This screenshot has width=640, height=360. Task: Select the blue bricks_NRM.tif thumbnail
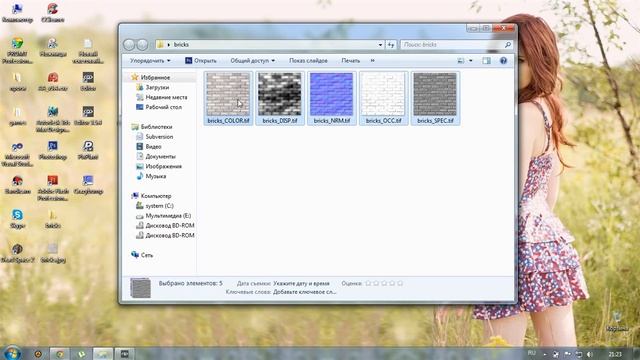point(331,94)
